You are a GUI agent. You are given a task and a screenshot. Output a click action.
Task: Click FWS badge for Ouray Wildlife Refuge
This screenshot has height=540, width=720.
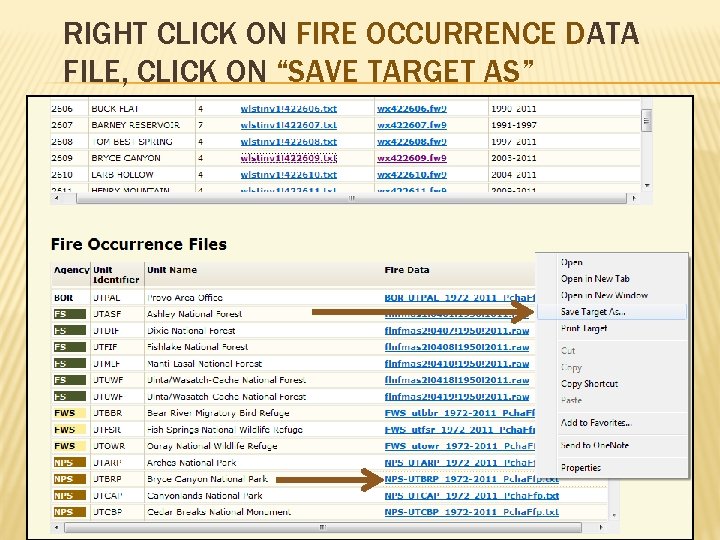70,446
